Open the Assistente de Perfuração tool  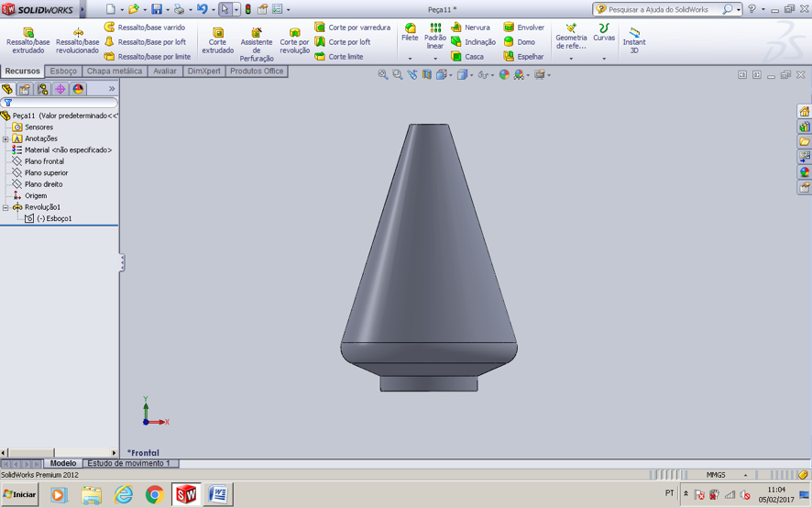click(257, 45)
